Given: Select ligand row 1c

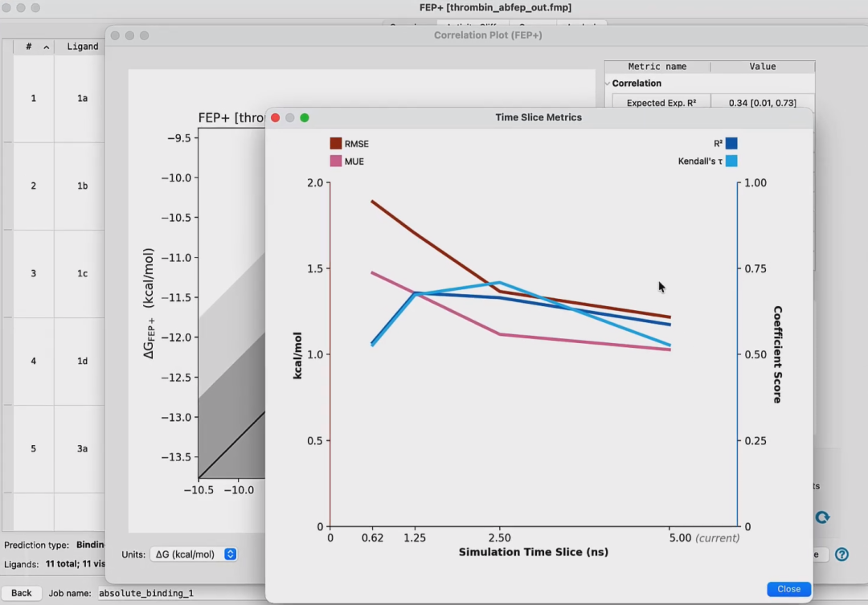Looking at the screenshot, I should click(x=82, y=273).
